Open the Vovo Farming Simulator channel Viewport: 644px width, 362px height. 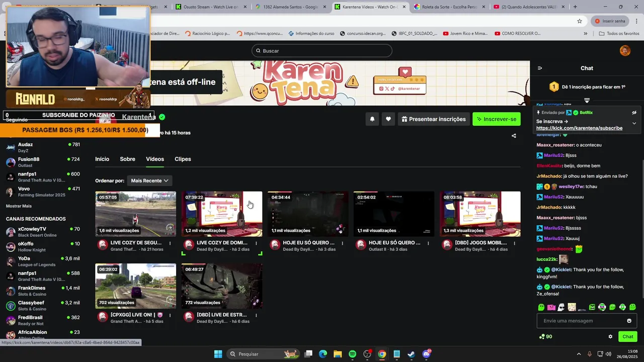pos(43,192)
